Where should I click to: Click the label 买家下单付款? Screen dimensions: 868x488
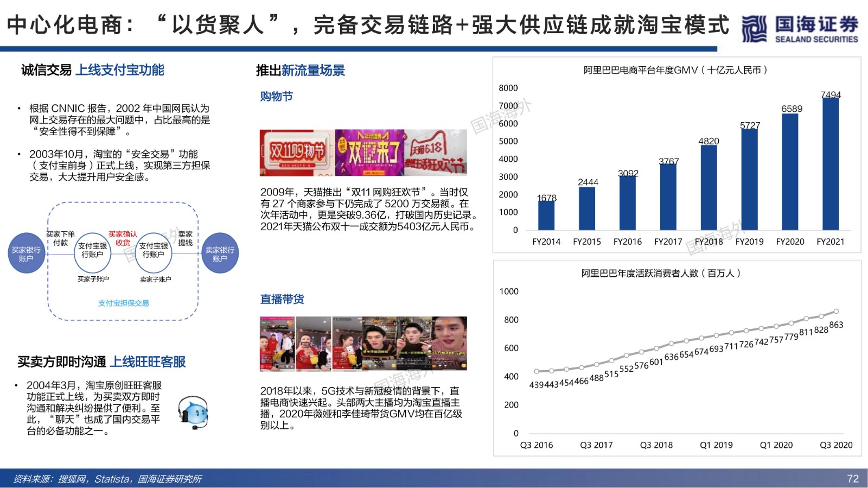point(60,238)
